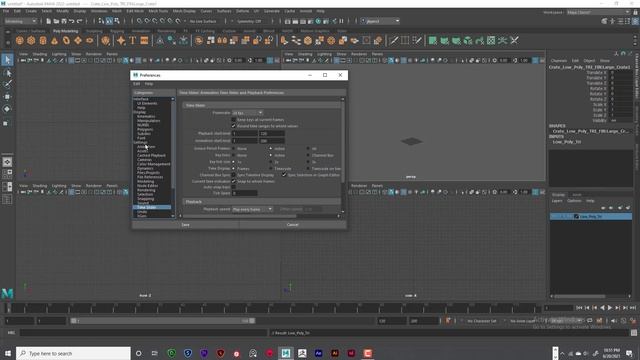640x360 pixels.
Task: Open the No Live Surface field
Action: point(203,21)
